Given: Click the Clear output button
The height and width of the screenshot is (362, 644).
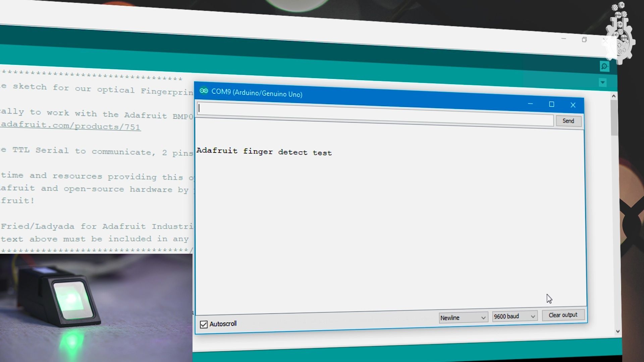Looking at the screenshot, I should pos(563,315).
